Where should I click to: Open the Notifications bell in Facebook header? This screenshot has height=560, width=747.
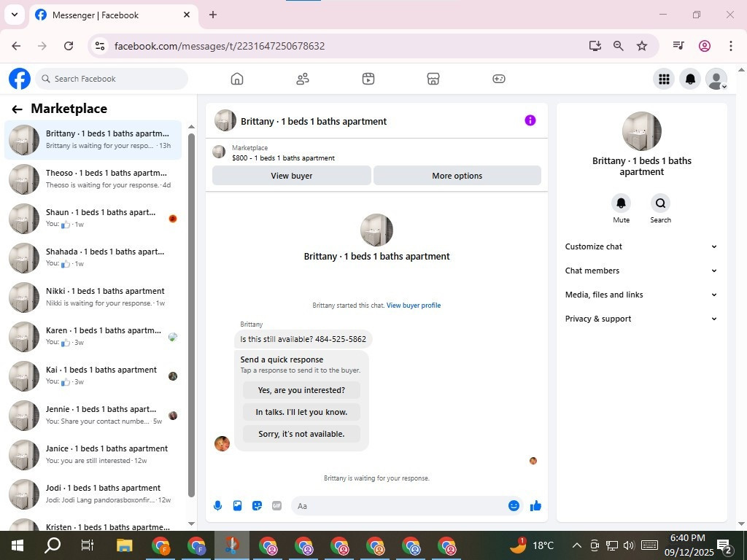[690, 79]
